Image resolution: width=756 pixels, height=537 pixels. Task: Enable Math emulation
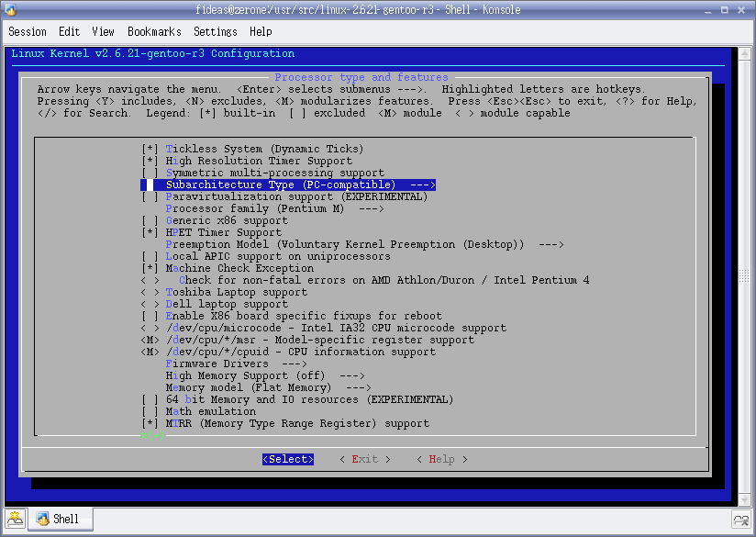199,411
